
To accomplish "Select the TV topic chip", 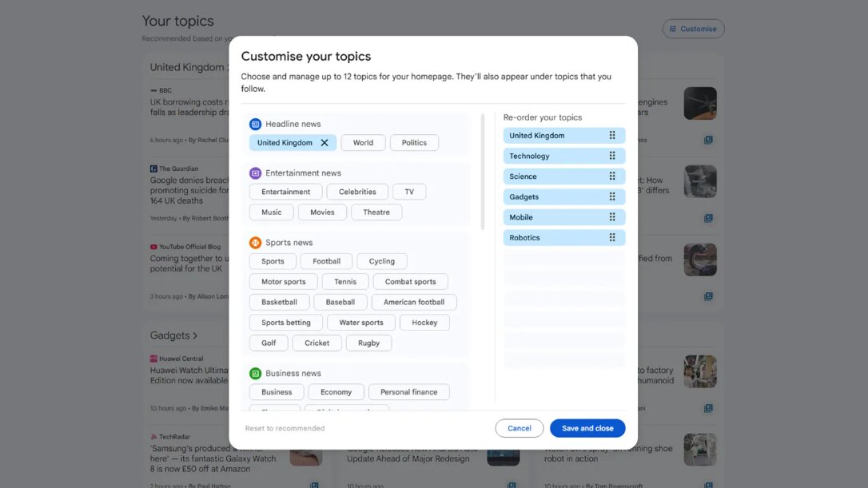I will (409, 192).
